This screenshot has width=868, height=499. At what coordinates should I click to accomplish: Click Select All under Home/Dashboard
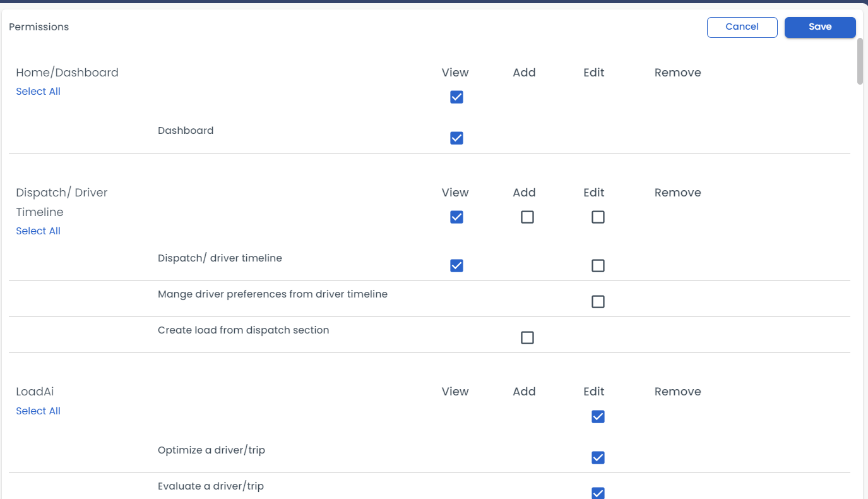pos(38,91)
